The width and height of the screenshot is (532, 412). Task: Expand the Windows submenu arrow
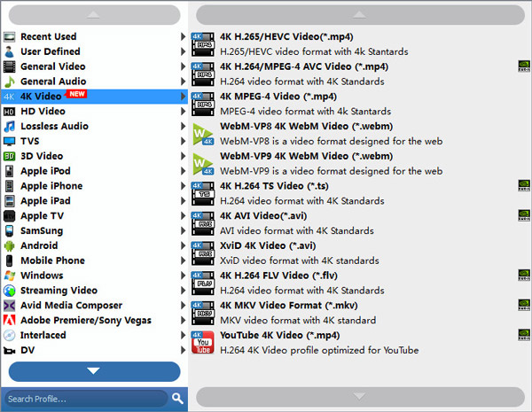pyautogui.click(x=184, y=276)
